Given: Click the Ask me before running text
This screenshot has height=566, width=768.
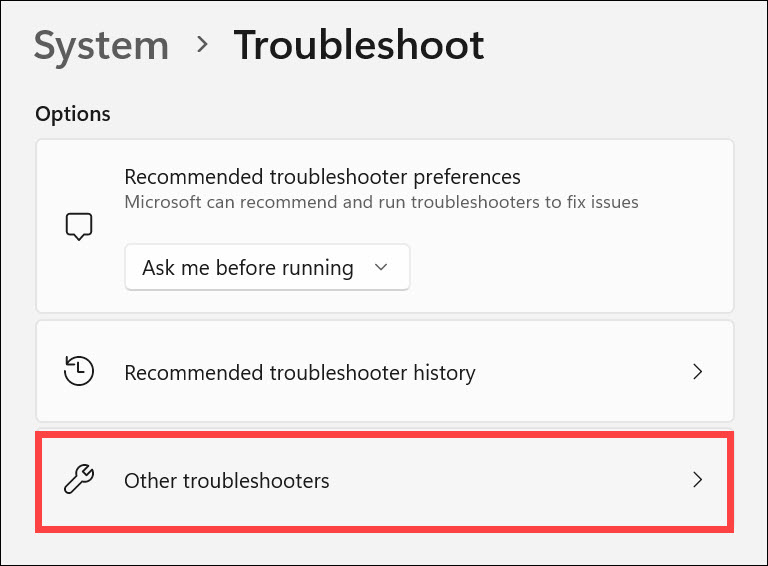Looking at the screenshot, I should 248,268.
